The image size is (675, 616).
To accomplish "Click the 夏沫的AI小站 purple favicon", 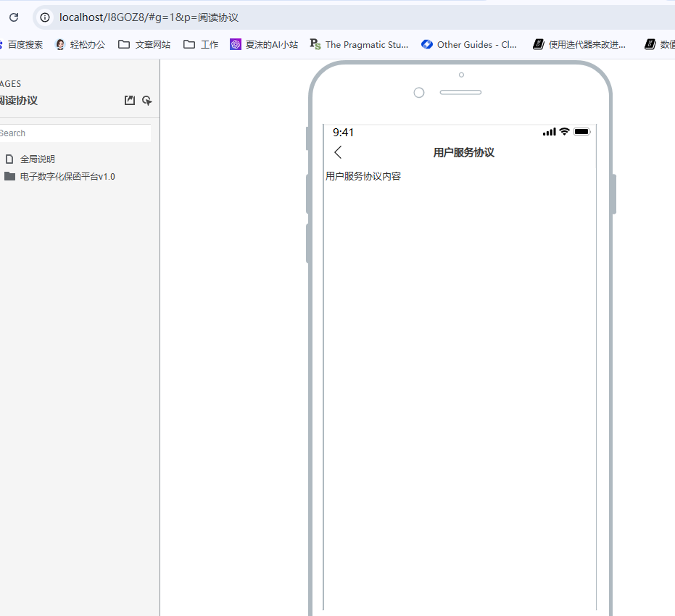I will (x=236, y=44).
